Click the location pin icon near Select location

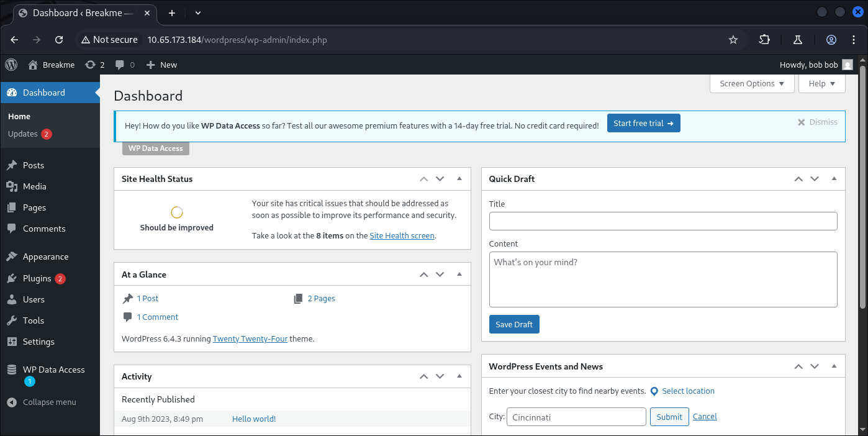654,391
